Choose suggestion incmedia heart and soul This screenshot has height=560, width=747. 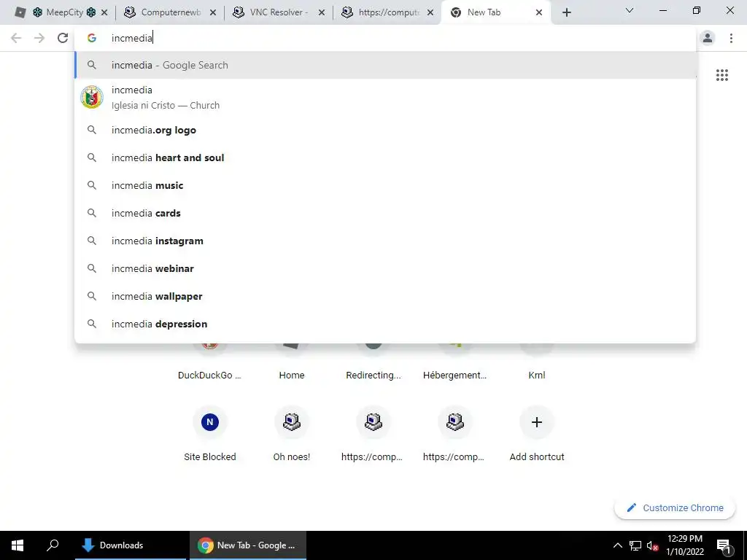[385, 157]
